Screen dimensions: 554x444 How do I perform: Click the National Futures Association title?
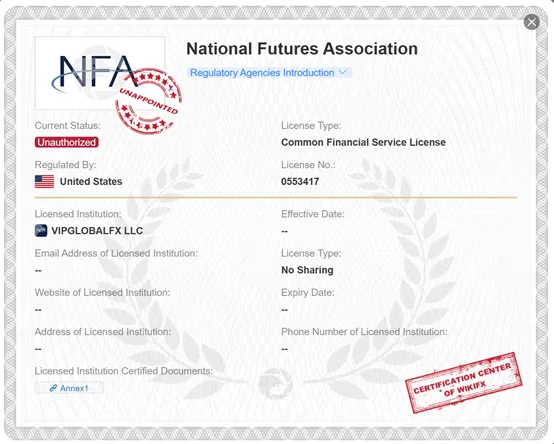coord(302,49)
